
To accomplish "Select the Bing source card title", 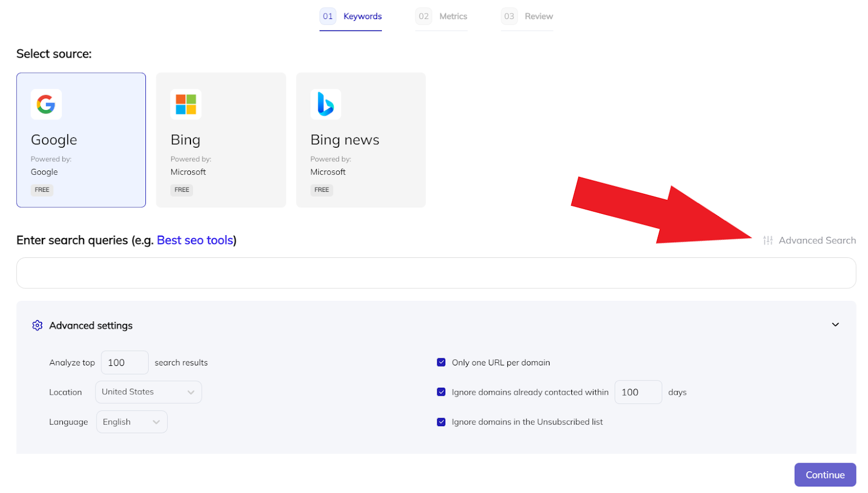I will pyautogui.click(x=186, y=140).
